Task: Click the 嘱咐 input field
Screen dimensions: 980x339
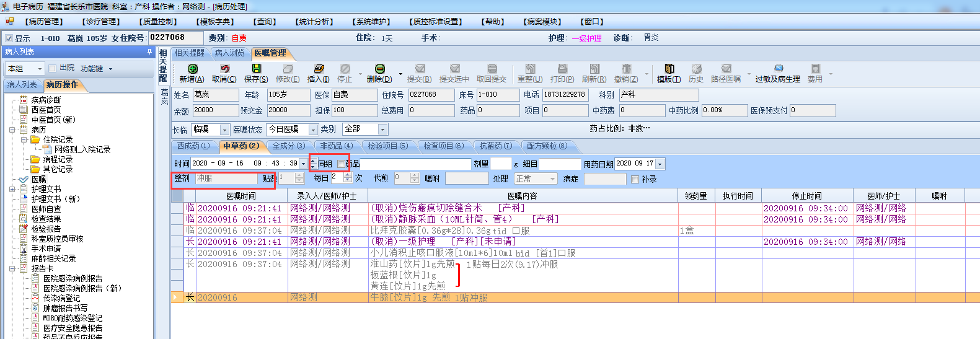Action: pyautogui.click(x=467, y=179)
